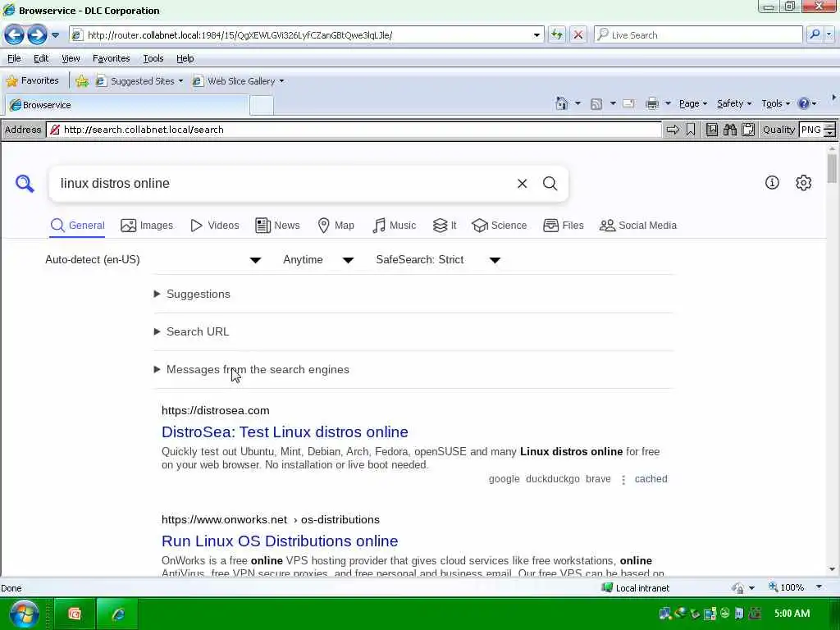Click the IE Home page icon
This screenshot has width=840, height=630.
pos(561,103)
